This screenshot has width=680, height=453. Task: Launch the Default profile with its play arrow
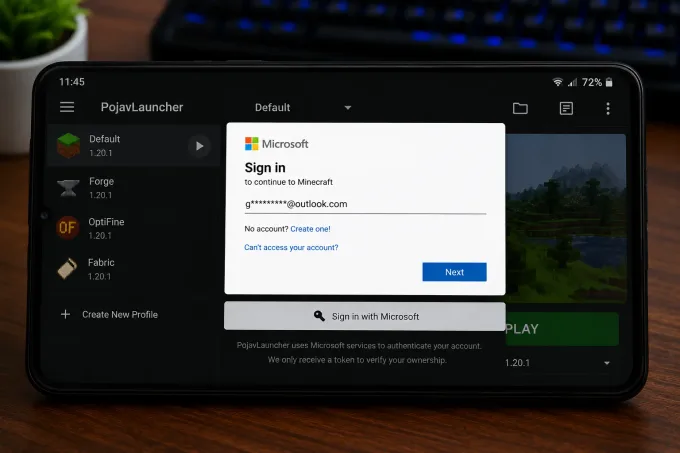[199, 146]
